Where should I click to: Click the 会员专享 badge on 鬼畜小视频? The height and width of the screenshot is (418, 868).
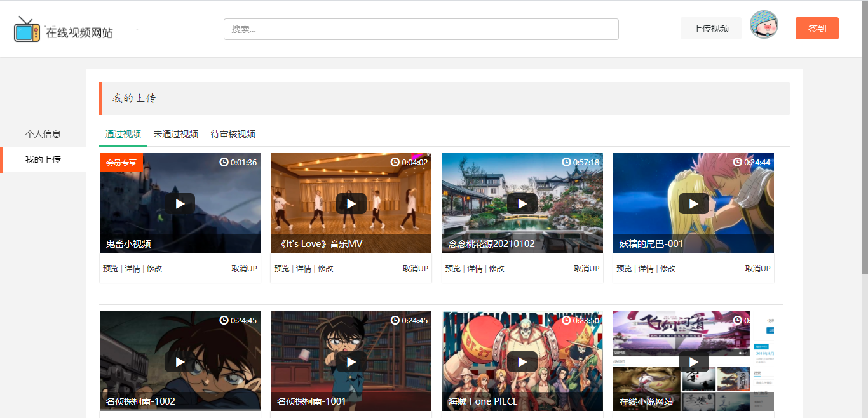click(x=121, y=162)
